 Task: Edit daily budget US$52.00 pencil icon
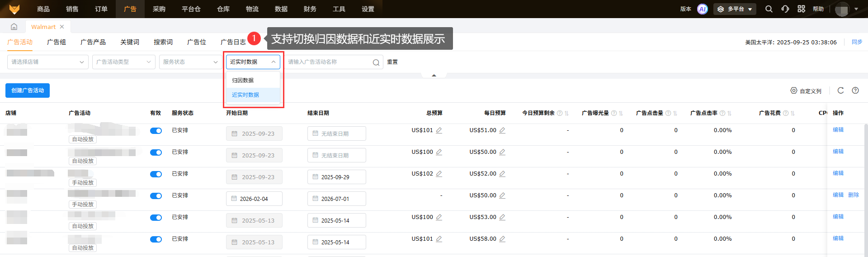click(502, 174)
